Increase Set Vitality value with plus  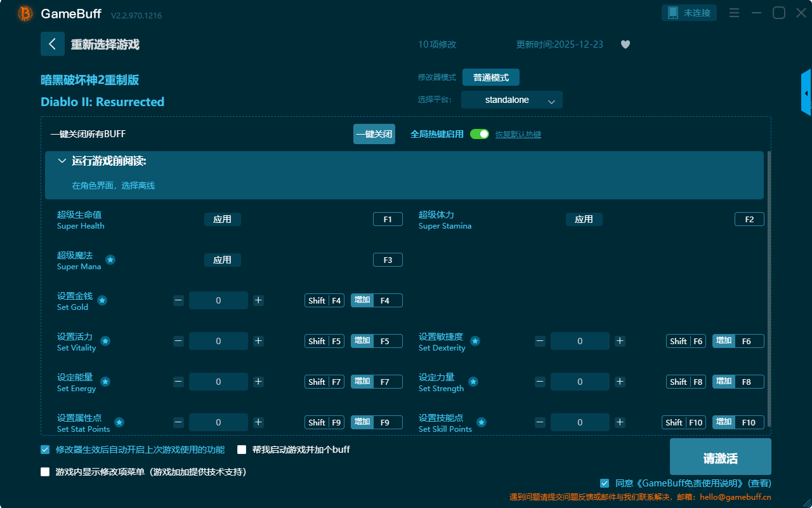pos(258,341)
